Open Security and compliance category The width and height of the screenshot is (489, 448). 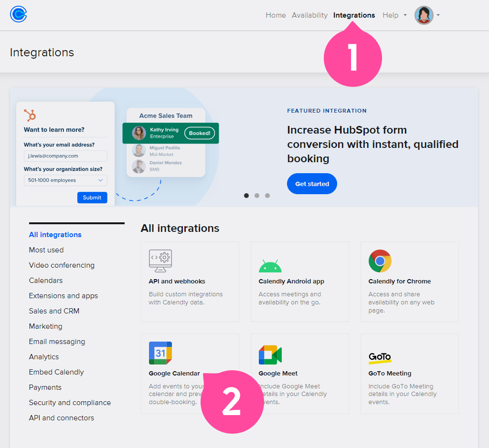pos(70,403)
